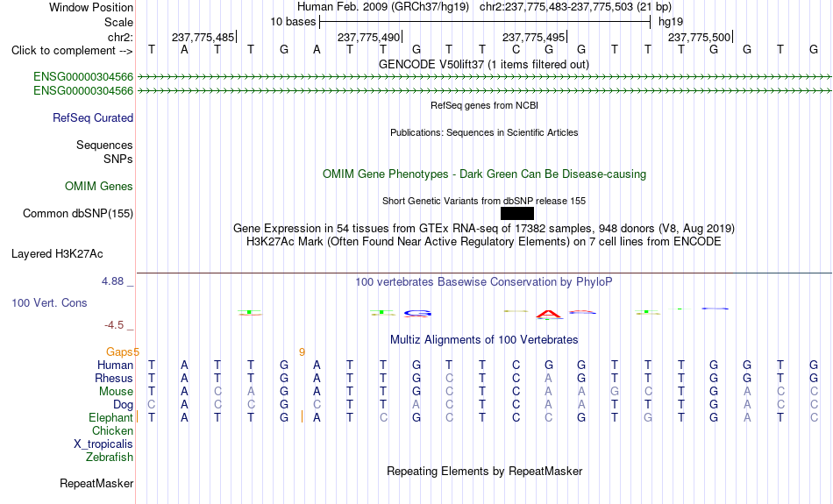Click position marker 237,775,490
This screenshot has width=833, height=504.
pos(368,37)
